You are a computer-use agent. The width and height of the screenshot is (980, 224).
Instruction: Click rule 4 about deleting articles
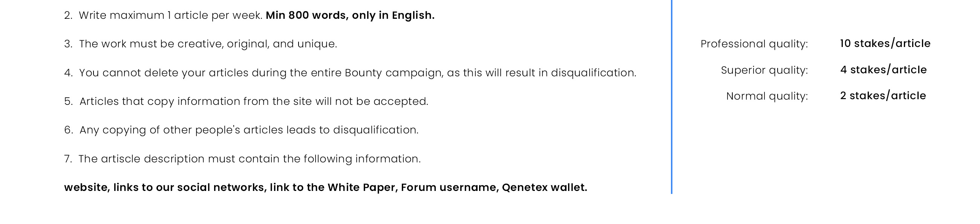pos(350,73)
